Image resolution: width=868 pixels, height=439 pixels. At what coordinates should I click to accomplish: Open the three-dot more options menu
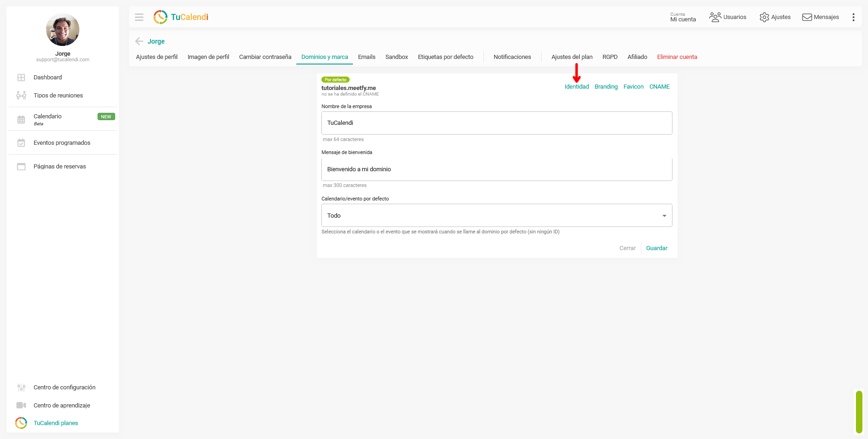[x=853, y=17]
